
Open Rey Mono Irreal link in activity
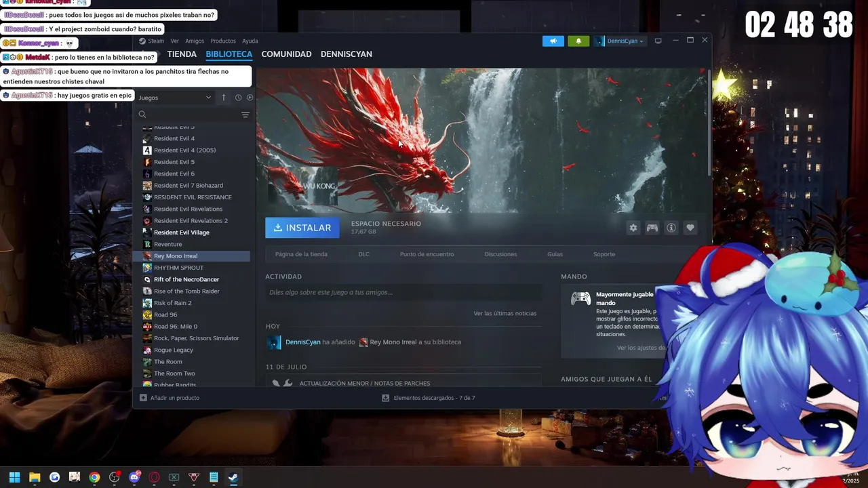click(x=393, y=342)
